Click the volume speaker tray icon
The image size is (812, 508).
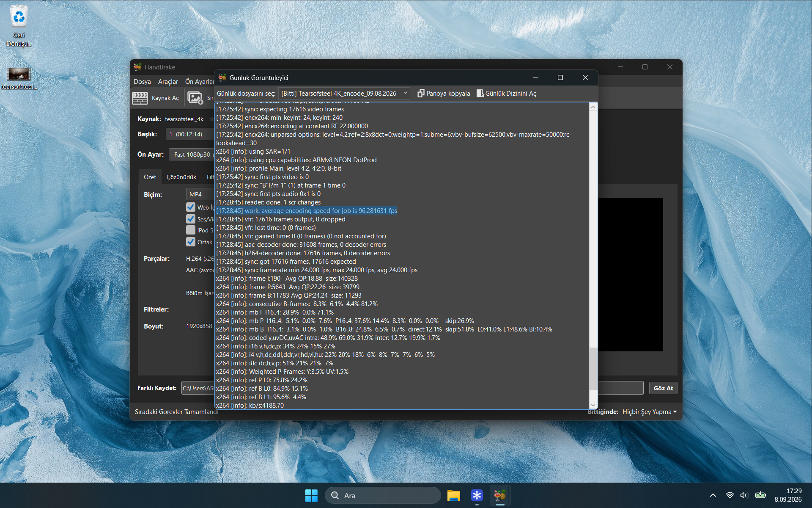744,495
